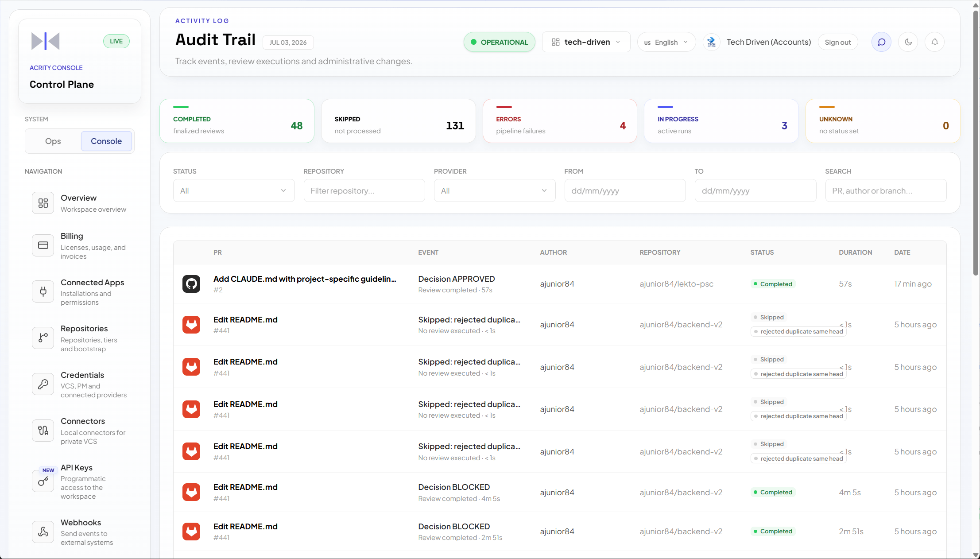
Task: Click the Webhooks icon
Action: [43, 532]
